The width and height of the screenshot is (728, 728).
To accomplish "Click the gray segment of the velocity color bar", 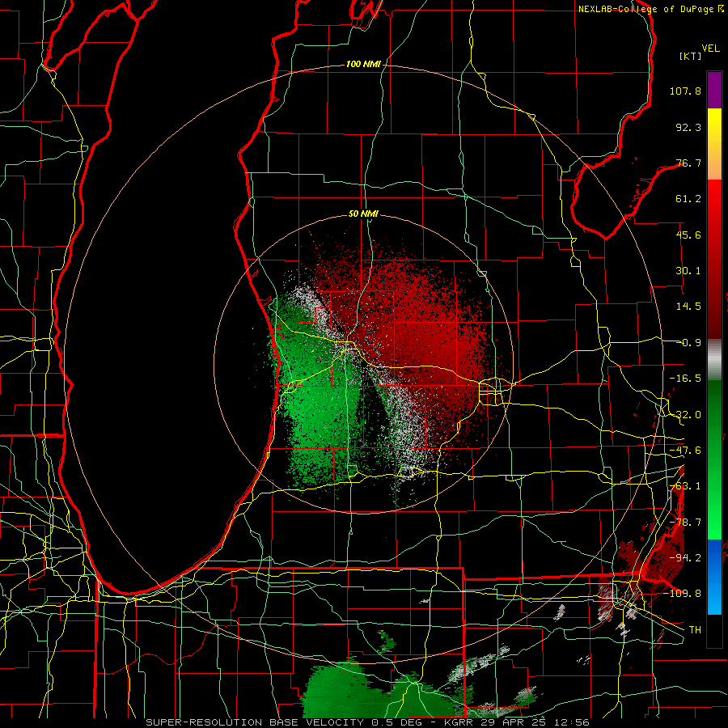I will click(x=714, y=360).
